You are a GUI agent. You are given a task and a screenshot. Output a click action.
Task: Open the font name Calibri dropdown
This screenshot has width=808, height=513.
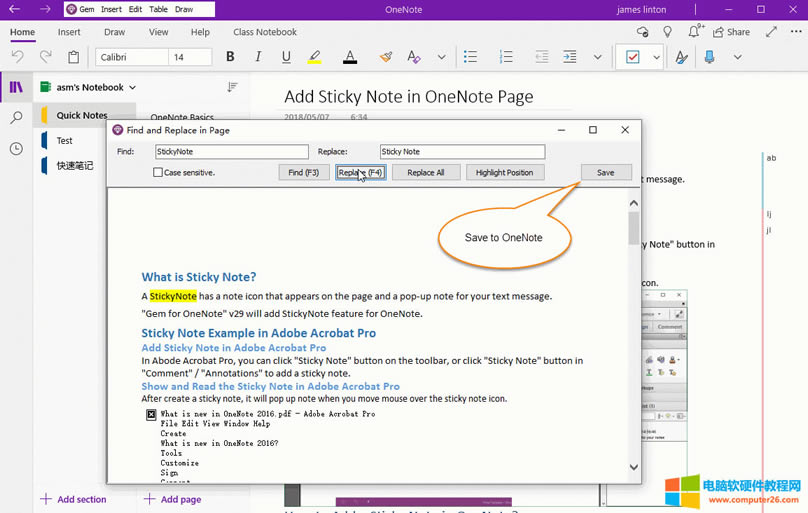[x=131, y=57]
